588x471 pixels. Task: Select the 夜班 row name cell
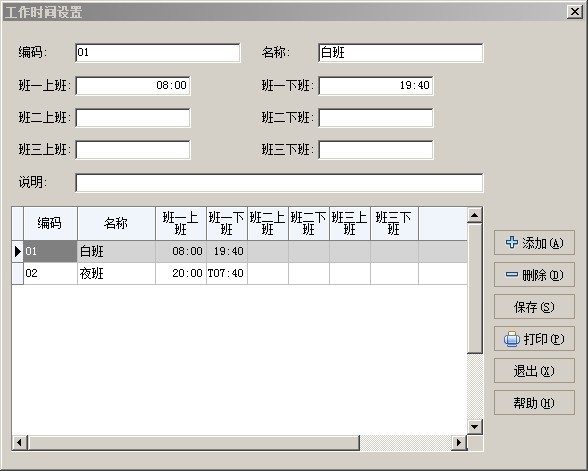tap(116, 273)
